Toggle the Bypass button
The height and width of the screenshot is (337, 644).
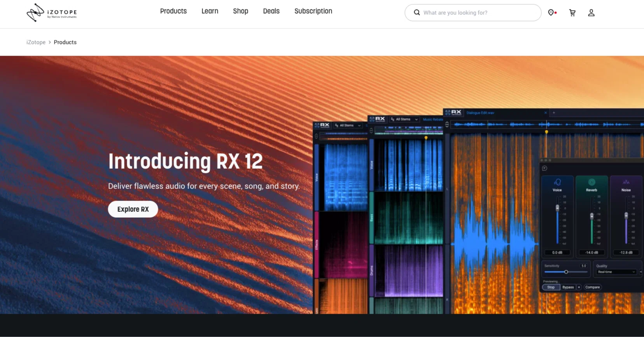pyautogui.click(x=568, y=287)
